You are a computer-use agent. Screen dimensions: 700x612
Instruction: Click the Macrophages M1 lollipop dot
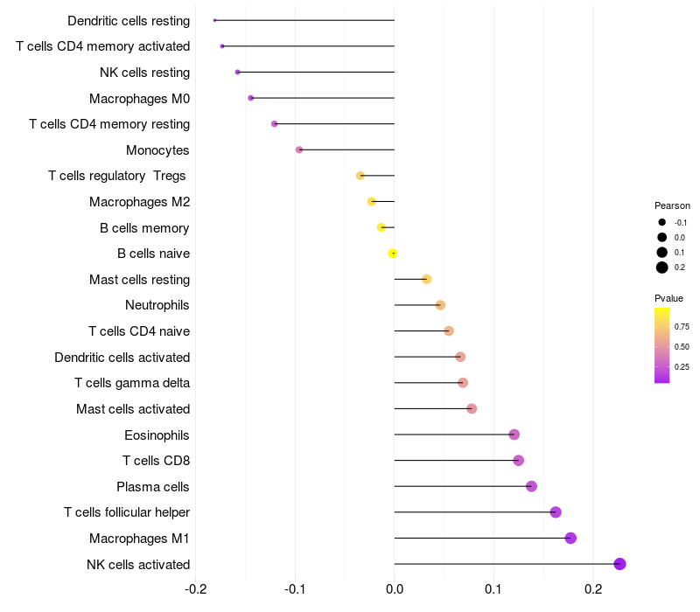pyautogui.click(x=570, y=538)
